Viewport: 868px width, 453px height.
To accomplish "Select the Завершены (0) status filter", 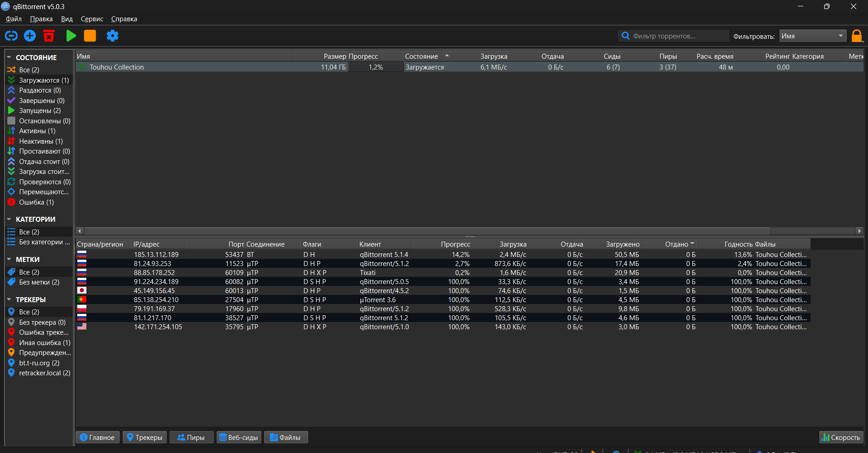I will [x=38, y=100].
